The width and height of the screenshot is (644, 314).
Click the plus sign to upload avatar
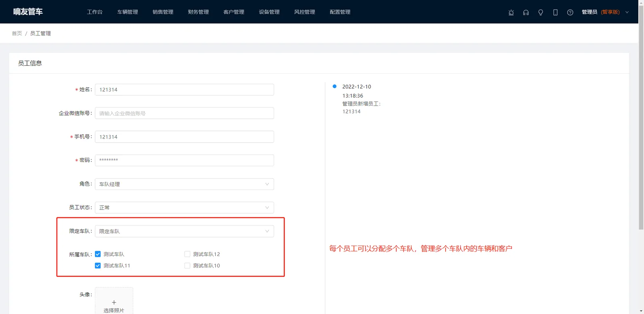(x=114, y=302)
